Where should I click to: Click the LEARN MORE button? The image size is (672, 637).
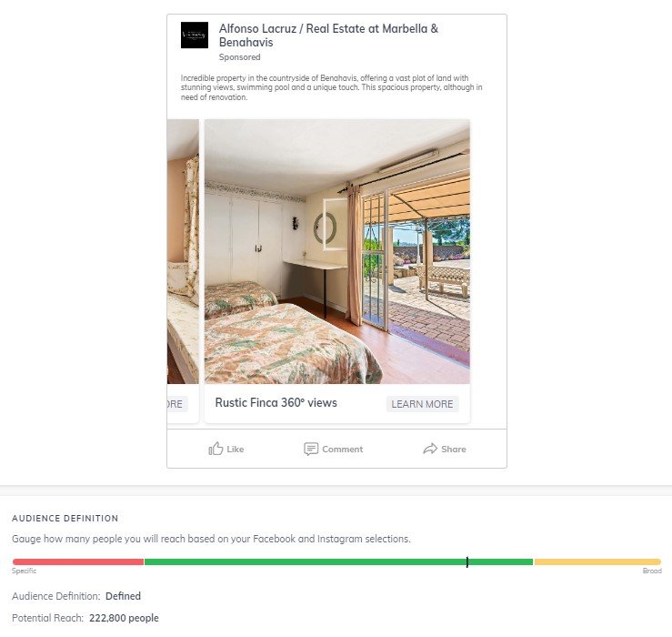coord(422,404)
